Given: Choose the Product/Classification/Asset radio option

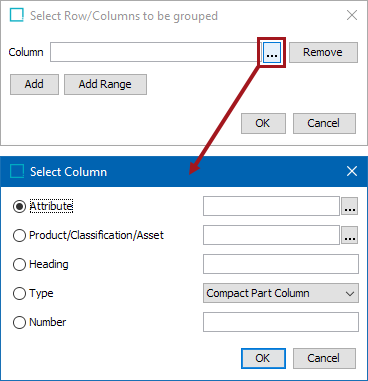Looking at the screenshot, I should pos(19,235).
